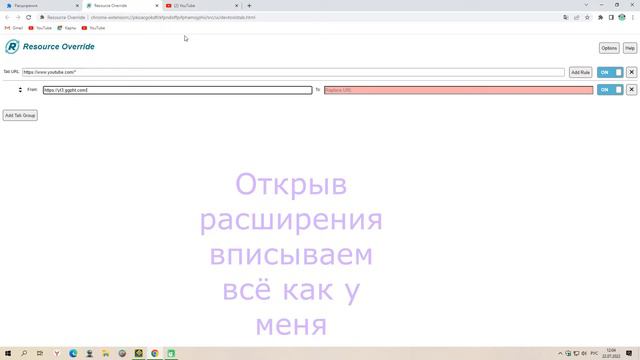640x360 pixels.
Task: Open the Windows Start menu
Action: (8, 353)
